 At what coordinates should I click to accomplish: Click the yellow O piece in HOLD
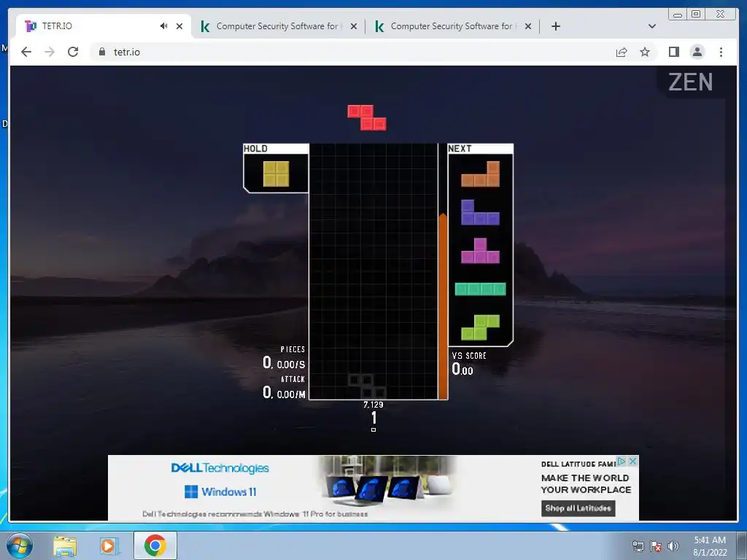(x=276, y=174)
